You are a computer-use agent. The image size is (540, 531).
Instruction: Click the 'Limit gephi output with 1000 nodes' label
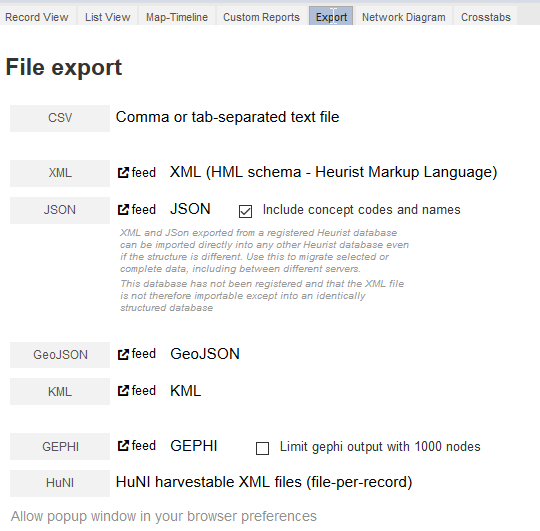[x=380, y=447]
